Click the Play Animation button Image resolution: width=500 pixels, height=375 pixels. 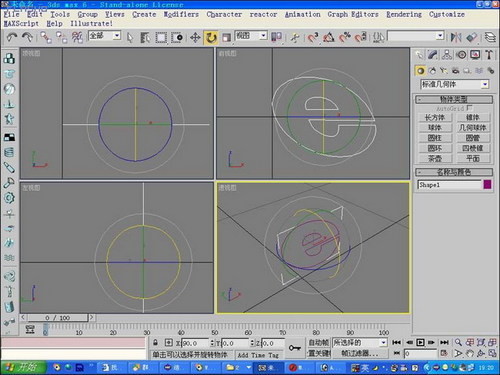pyautogui.click(x=420, y=342)
